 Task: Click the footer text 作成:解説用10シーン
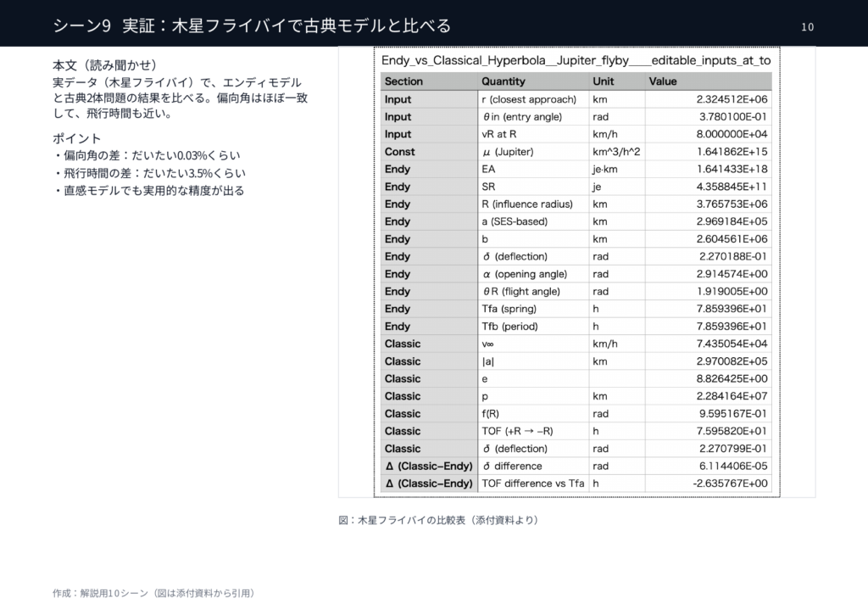153,593
